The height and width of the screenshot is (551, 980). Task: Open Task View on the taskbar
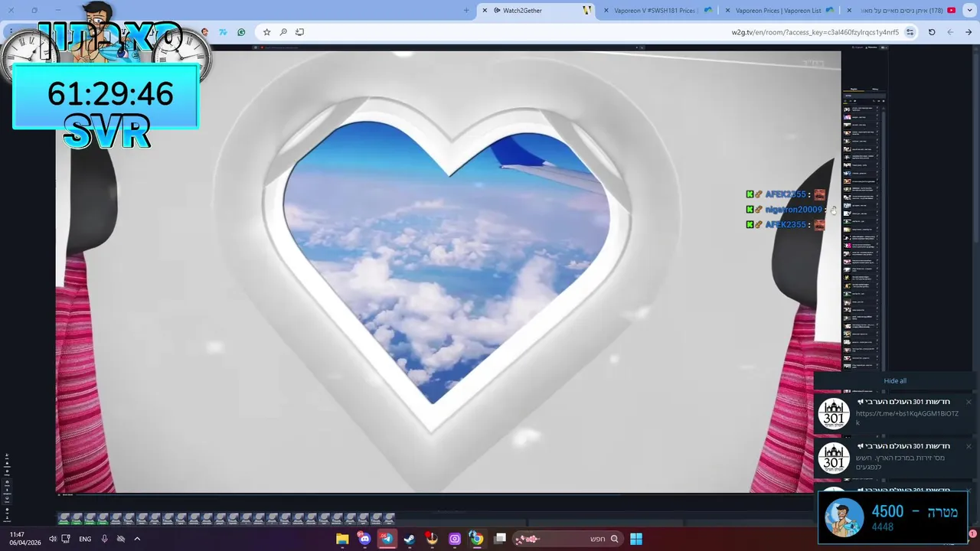[x=500, y=539]
